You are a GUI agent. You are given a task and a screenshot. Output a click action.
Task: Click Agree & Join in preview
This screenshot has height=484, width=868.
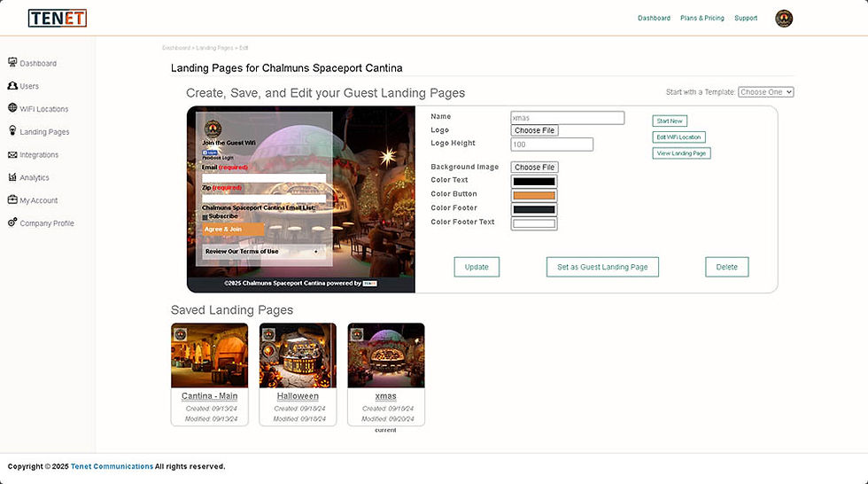pyautogui.click(x=233, y=230)
